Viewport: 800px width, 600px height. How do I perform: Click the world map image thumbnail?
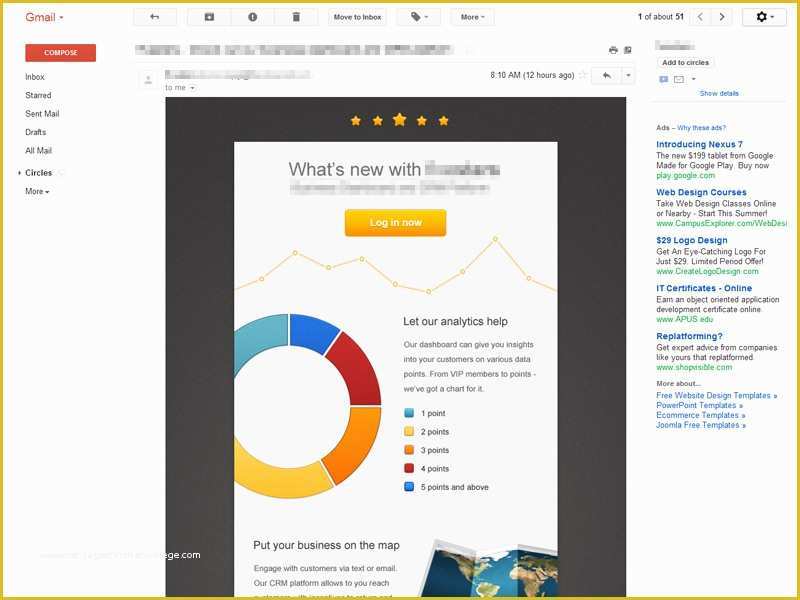click(x=489, y=568)
